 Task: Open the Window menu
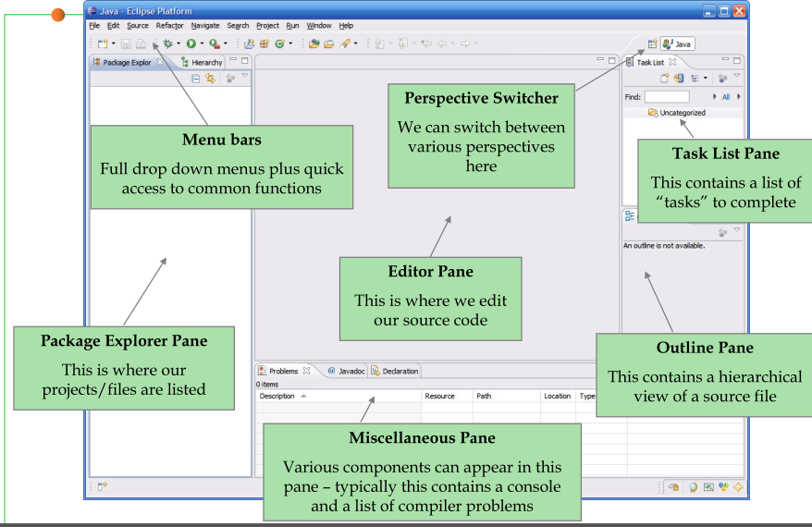[319, 25]
